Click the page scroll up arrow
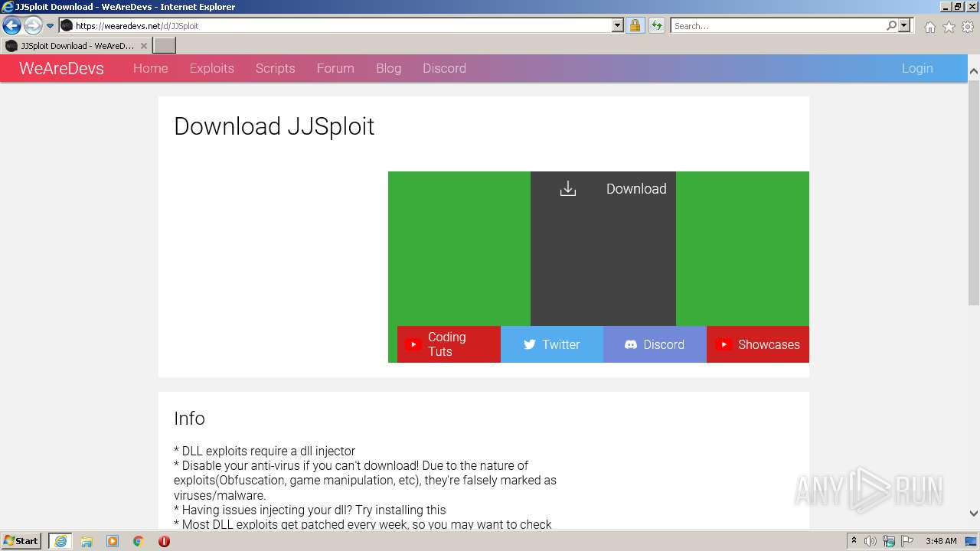 pos(973,70)
